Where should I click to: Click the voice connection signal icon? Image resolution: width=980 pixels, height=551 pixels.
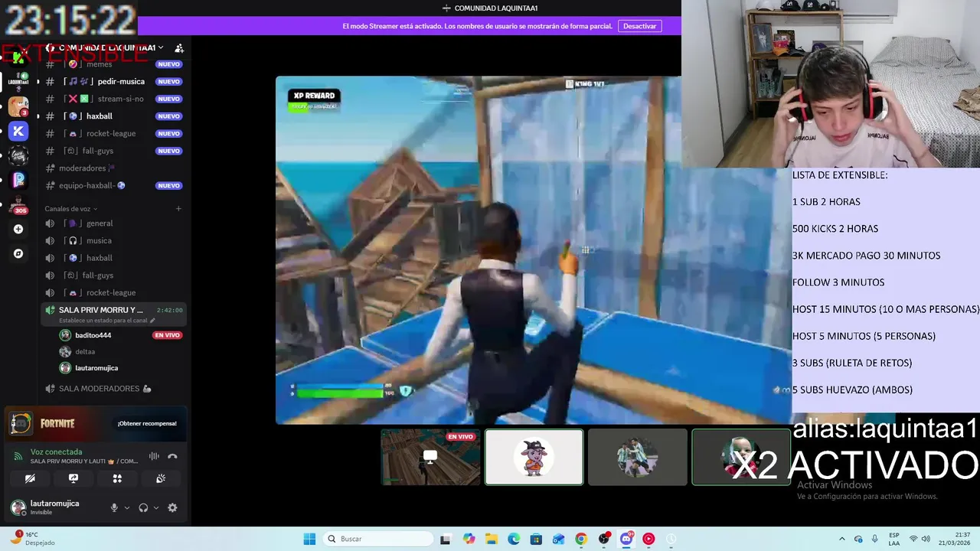pos(18,456)
